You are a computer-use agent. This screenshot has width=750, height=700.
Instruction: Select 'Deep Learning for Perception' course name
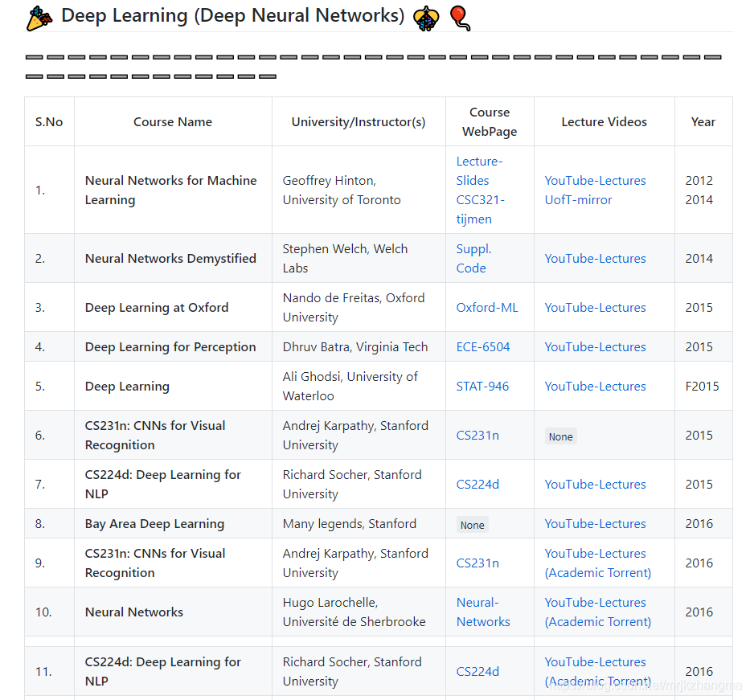(170, 347)
